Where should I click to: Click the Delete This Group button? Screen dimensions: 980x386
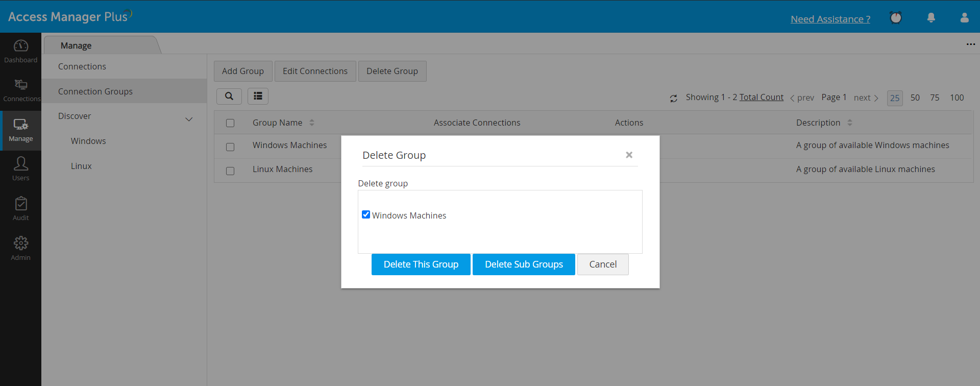click(x=421, y=264)
